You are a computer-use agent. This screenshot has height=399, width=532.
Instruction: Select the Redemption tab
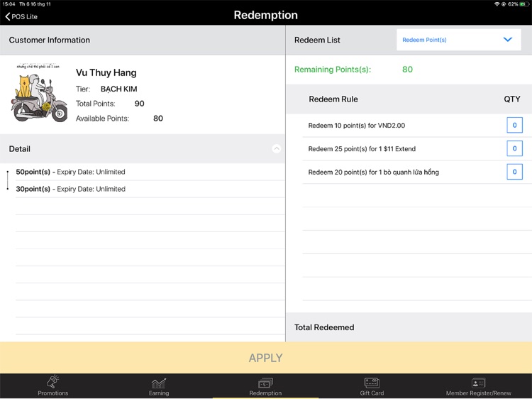pyautogui.click(x=265, y=386)
